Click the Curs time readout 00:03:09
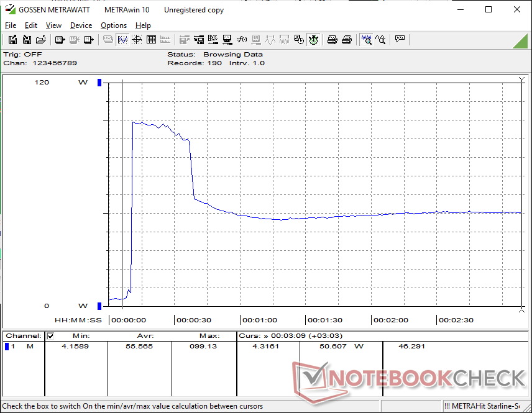This screenshot has width=532, height=413. coord(295,336)
